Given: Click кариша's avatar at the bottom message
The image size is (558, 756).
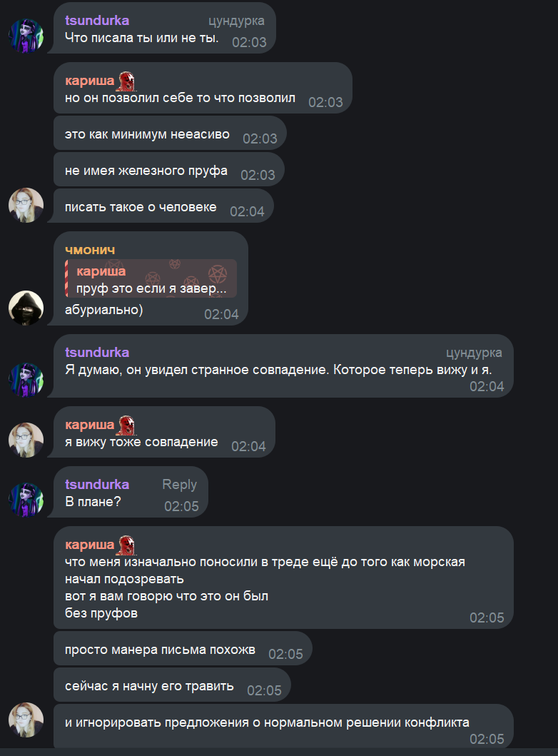Looking at the screenshot, I should [26, 720].
